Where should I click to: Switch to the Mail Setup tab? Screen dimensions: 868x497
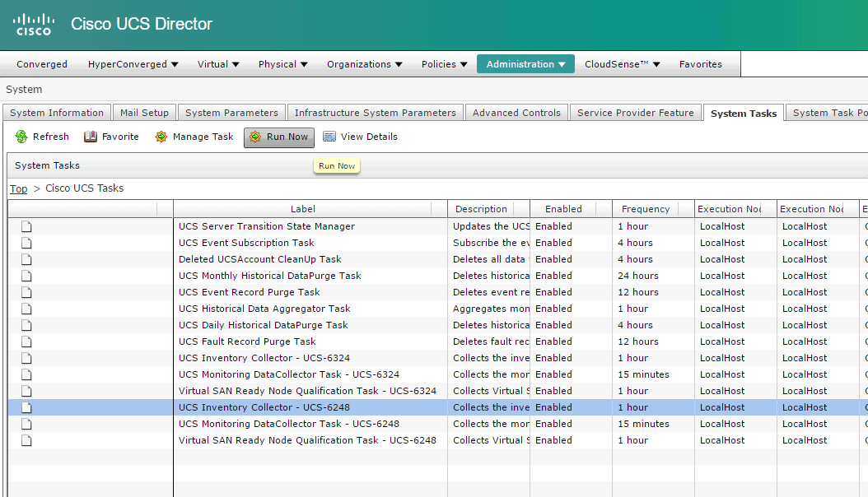(x=144, y=113)
